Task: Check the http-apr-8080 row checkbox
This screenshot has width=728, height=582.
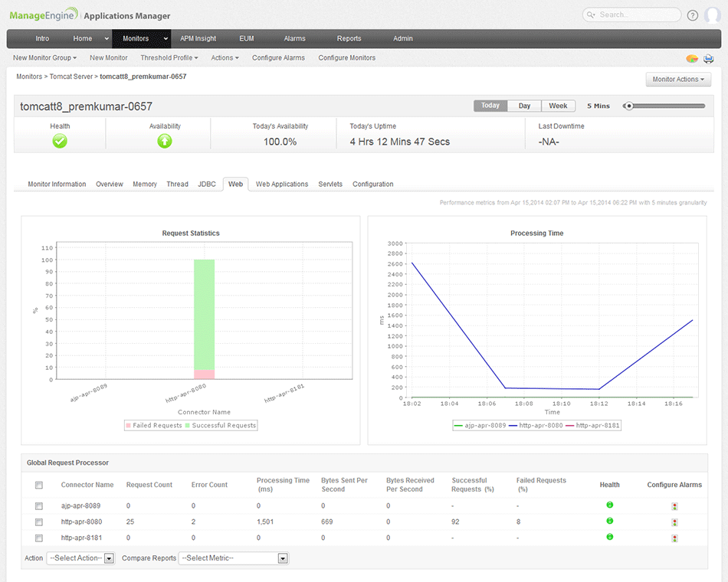Action: (39, 522)
